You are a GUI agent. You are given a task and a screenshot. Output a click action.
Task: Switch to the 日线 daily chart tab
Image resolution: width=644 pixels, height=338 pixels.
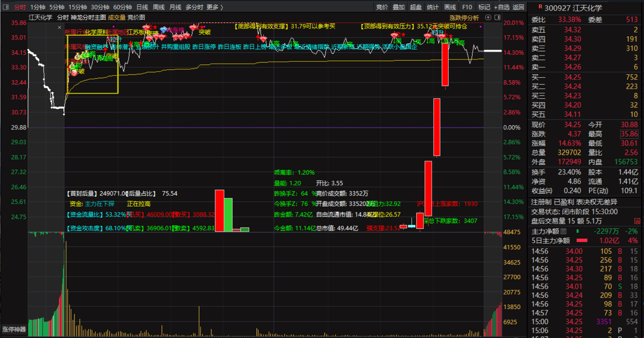click(142, 7)
